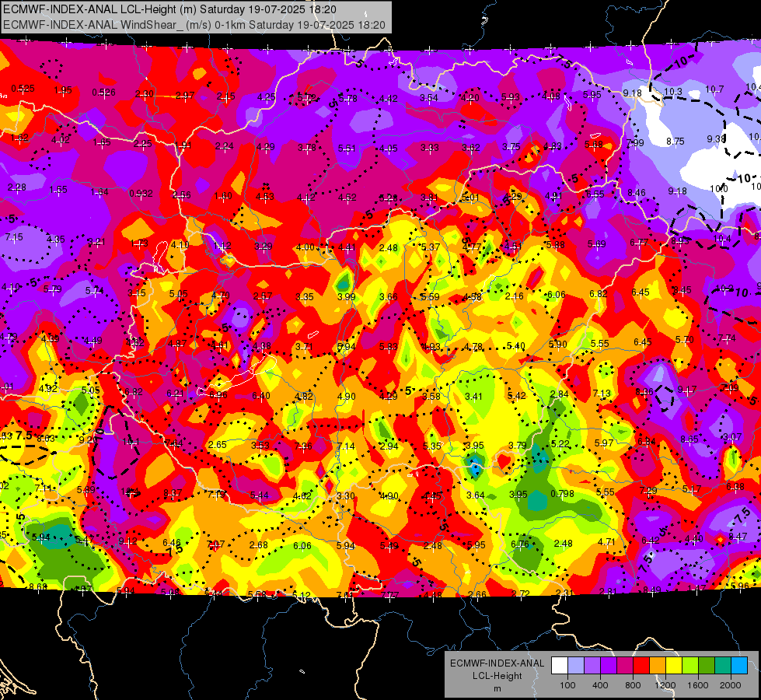Click the wind shear value 7.15

[13, 237]
